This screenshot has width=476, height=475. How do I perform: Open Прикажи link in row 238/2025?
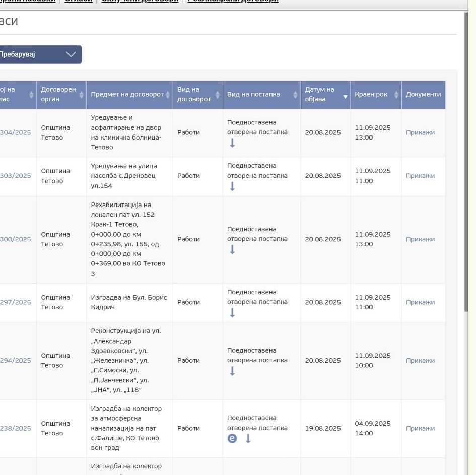[x=420, y=428]
